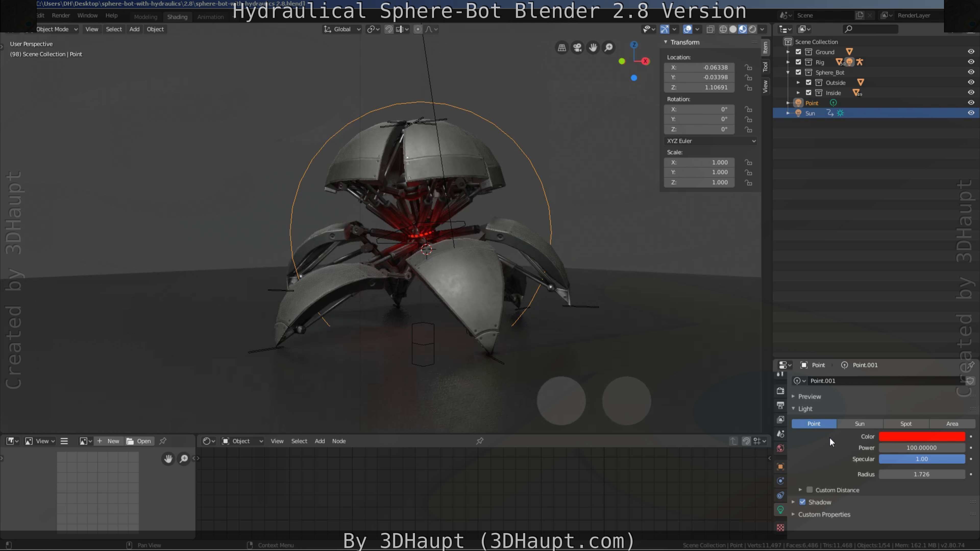Click the blue Z axis gizmo ball
This screenshot has width=980, height=551.
(x=634, y=44)
